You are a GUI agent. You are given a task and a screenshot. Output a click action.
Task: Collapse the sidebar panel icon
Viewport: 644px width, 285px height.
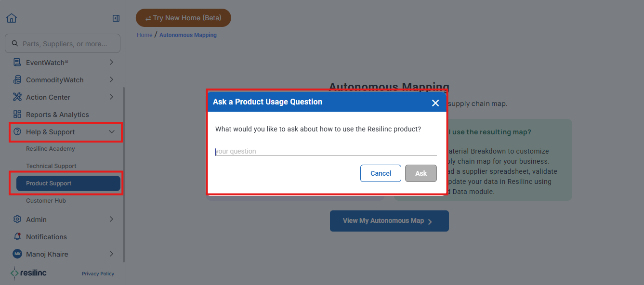[116, 18]
